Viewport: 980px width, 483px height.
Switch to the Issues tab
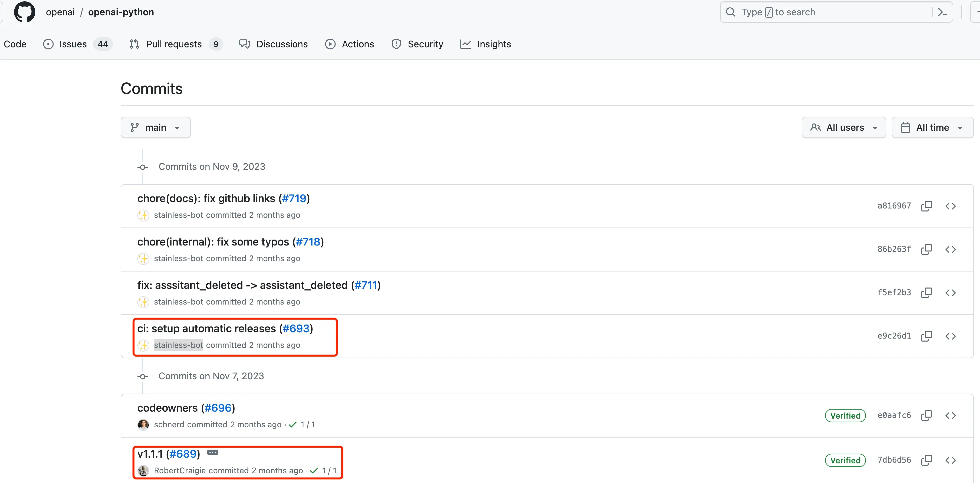click(x=73, y=44)
